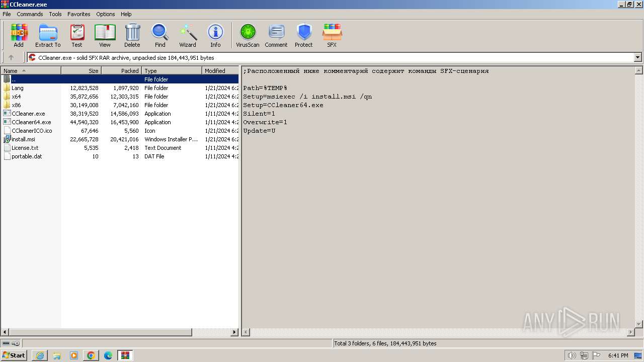
Task: Select the x86 folder icon
Action: click(7, 105)
